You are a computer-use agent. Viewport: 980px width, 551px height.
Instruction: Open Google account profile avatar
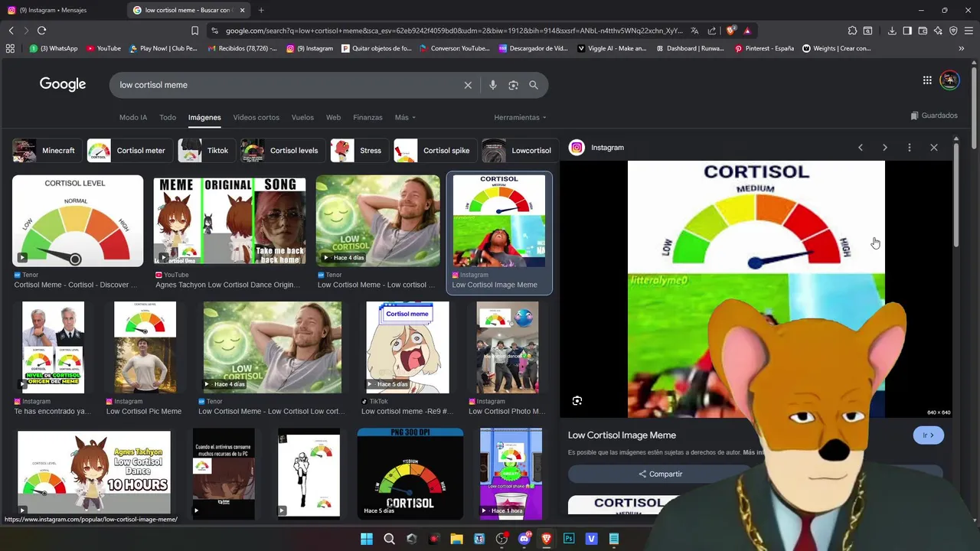pyautogui.click(x=949, y=80)
